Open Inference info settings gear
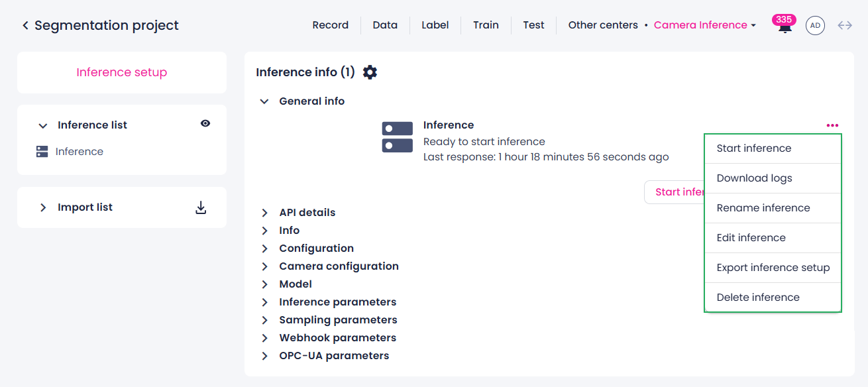Viewport: 868px width, 387px height. [x=370, y=72]
